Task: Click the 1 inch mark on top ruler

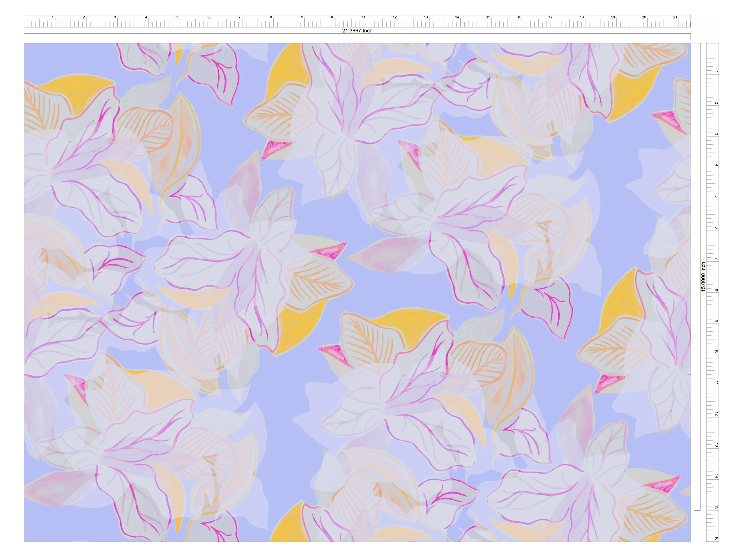Action: point(53,17)
